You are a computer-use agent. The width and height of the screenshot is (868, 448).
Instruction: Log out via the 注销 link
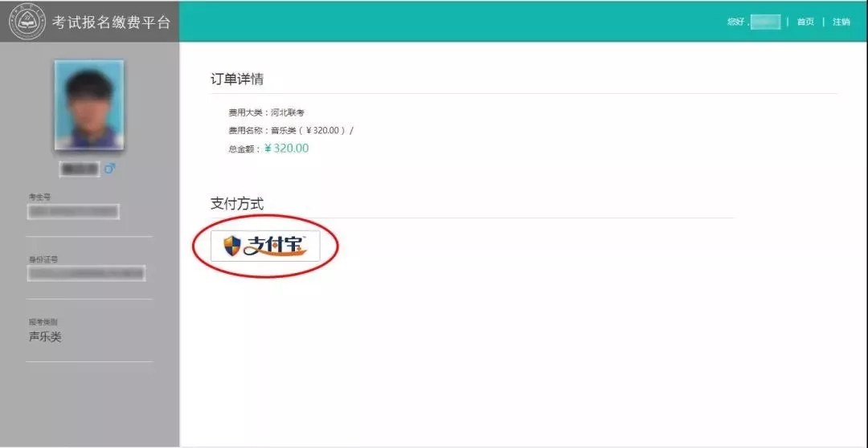[841, 22]
